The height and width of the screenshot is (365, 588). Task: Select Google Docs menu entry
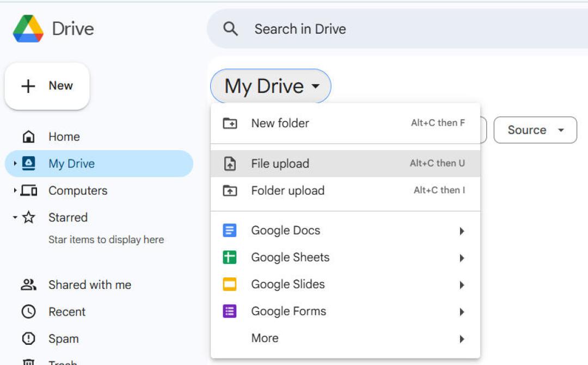[x=345, y=231]
